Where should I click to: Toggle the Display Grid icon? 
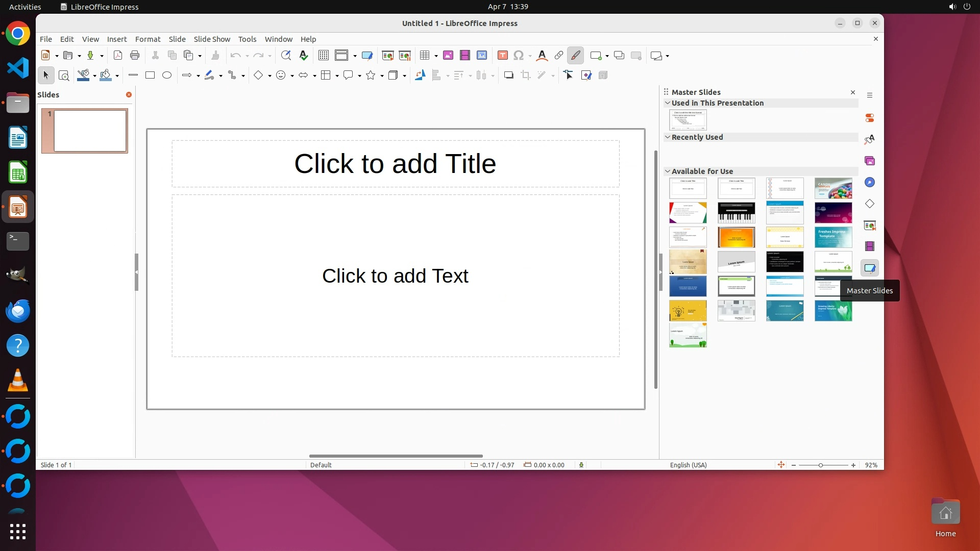[x=323, y=56]
